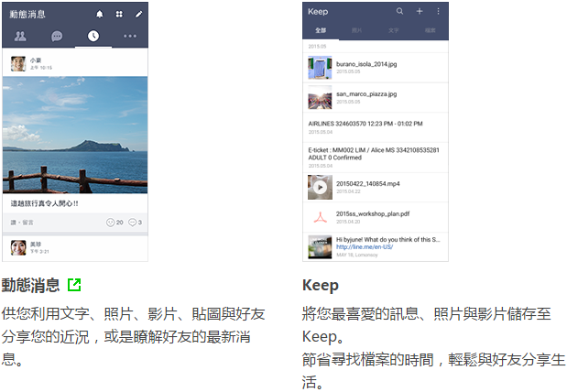
Task: Open the http://line.me/en-US/ link
Action: (x=365, y=247)
